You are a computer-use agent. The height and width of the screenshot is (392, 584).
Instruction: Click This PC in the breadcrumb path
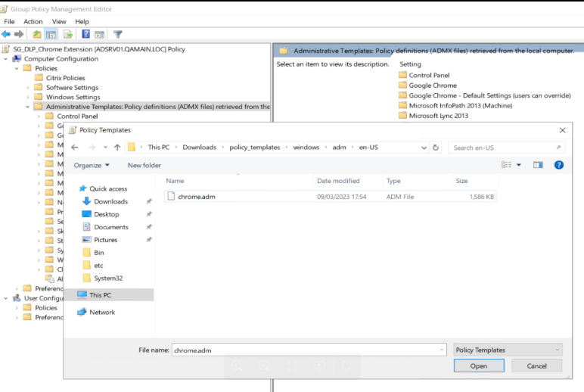(159, 147)
